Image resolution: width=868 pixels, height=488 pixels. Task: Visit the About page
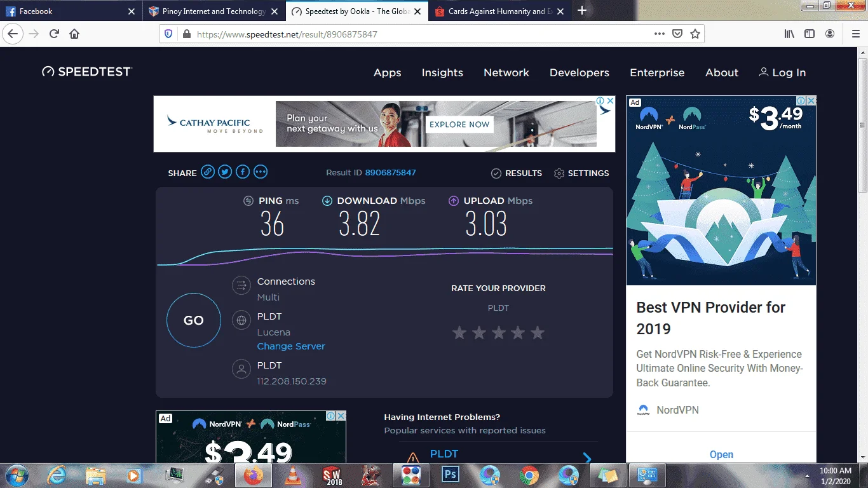(x=722, y=72)
